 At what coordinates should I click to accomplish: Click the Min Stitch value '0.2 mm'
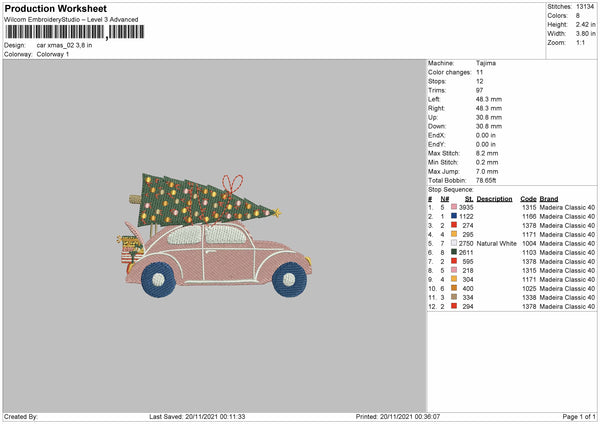pyautogui.click(x=487, y=163)
